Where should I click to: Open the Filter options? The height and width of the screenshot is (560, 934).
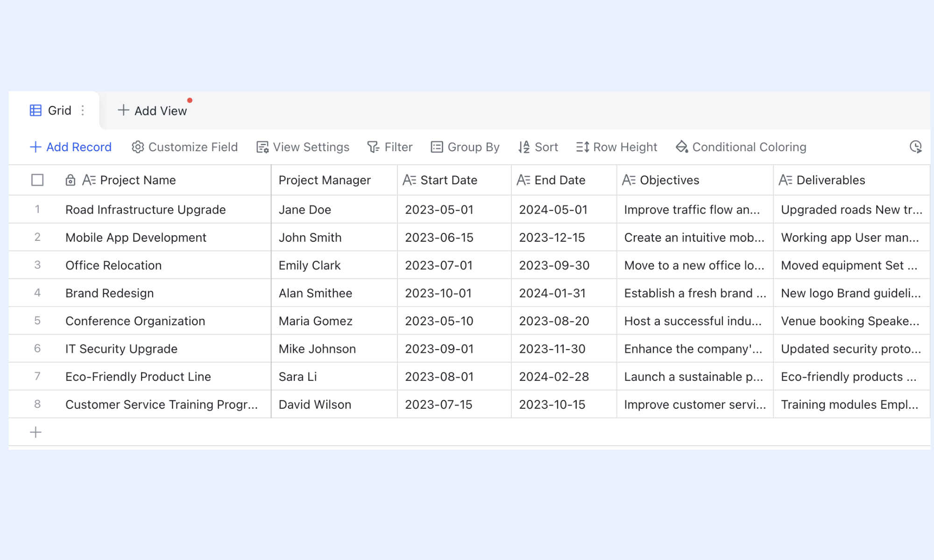pos(390,147)
